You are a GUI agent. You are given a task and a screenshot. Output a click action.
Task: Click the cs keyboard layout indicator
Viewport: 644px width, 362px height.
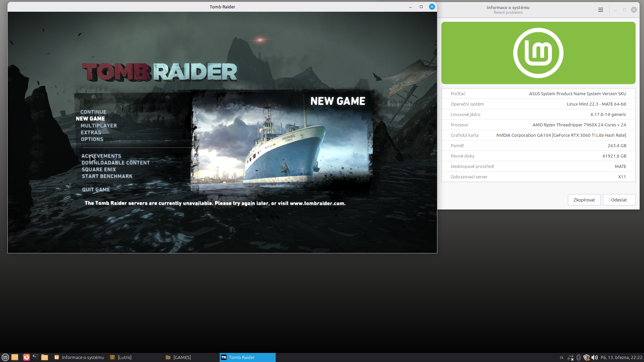[561, 358]
